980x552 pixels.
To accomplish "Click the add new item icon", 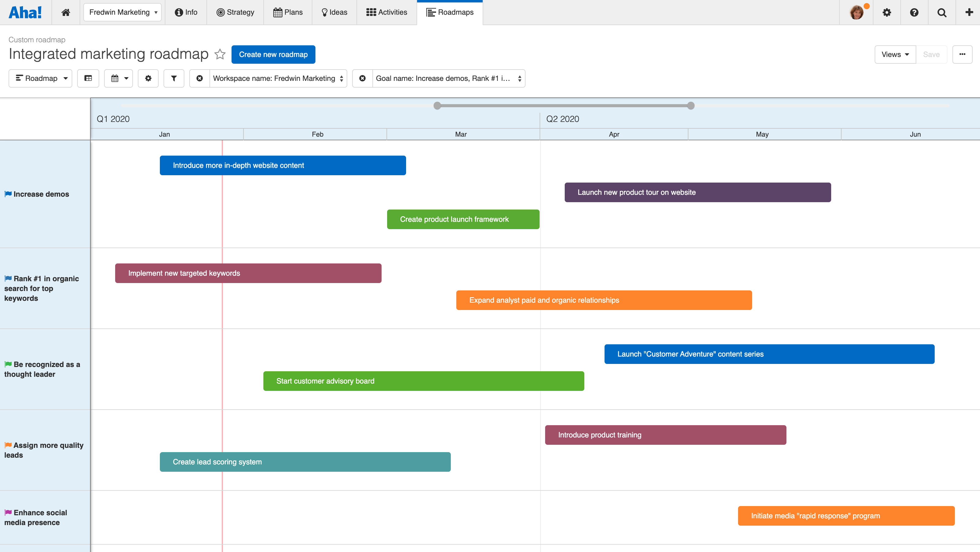I will point(968,12).
